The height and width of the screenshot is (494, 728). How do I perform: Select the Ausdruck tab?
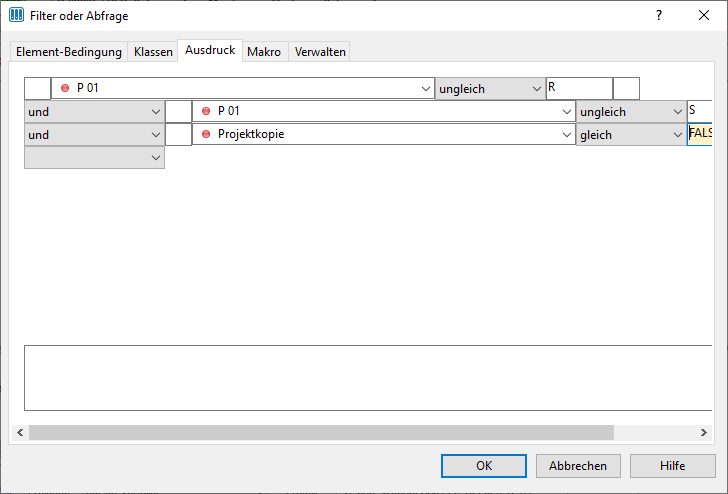pyautogui.click(x=210, y=50)
